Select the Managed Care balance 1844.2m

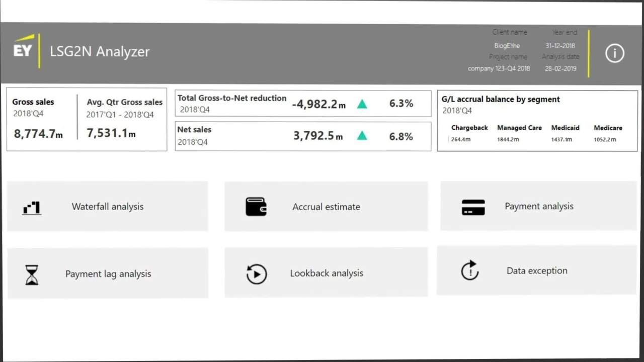coord(508,139)
